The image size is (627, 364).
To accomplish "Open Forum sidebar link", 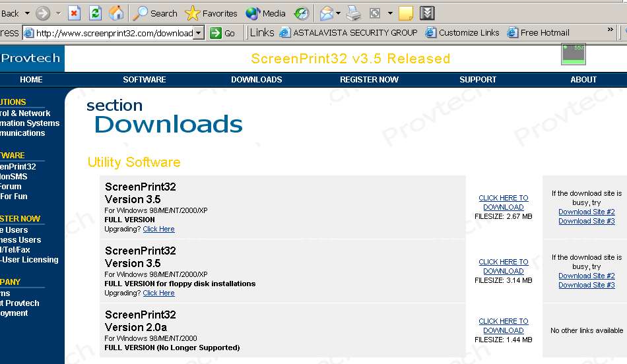I will 11,187.
